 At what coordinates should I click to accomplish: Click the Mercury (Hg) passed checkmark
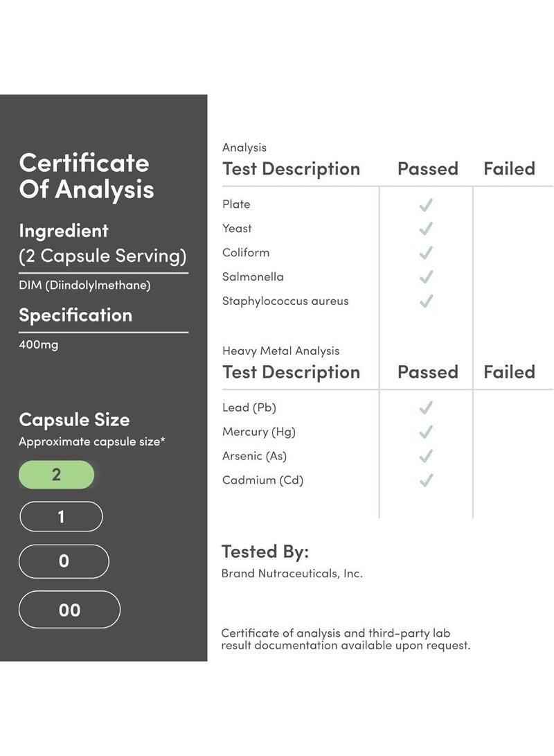[426, 432]
